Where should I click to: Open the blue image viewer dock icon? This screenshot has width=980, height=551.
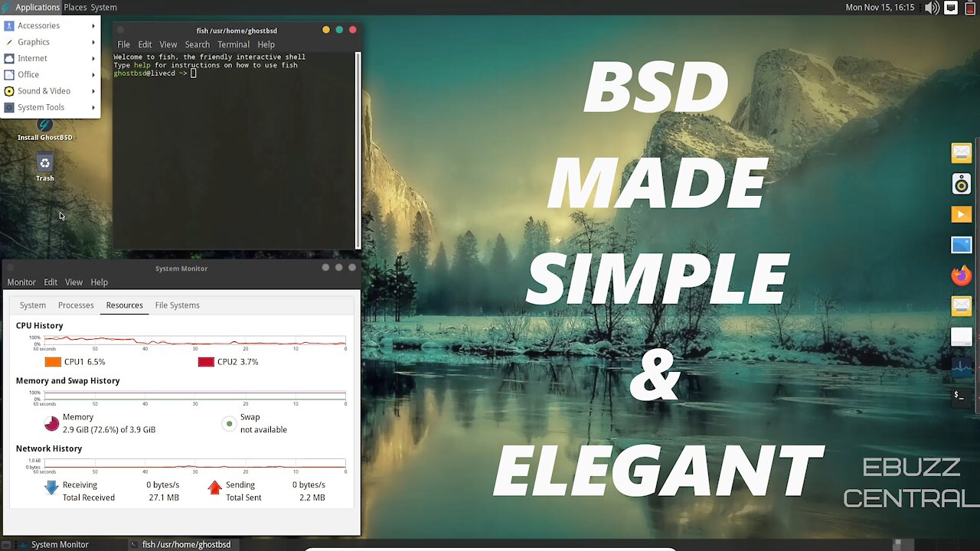pyautogui.click(x=961, y=245)
